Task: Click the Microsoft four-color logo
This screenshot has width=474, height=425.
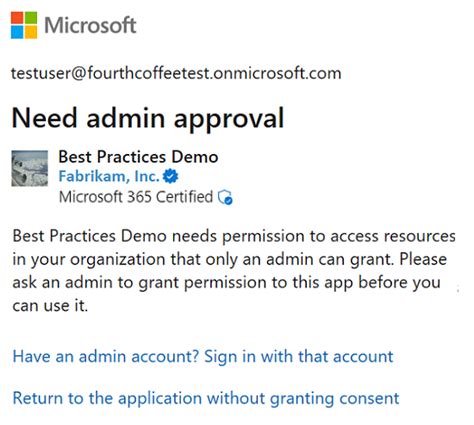Action: [x=24, y=25]
